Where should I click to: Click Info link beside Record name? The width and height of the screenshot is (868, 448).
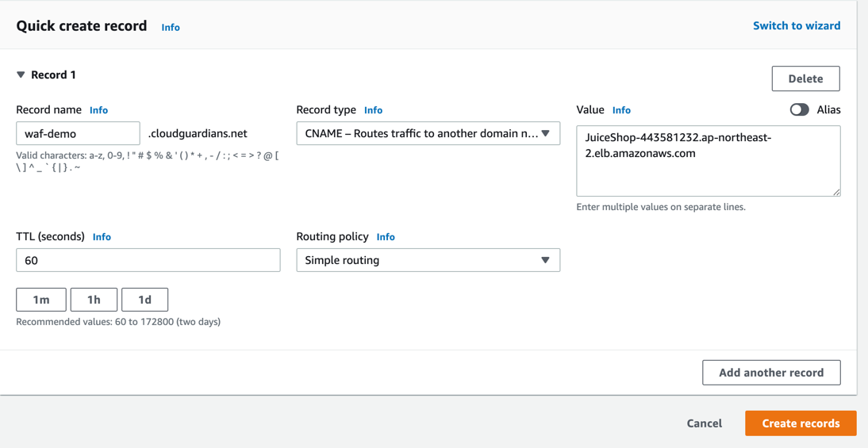pyautogui.click(x=98, y=110)
